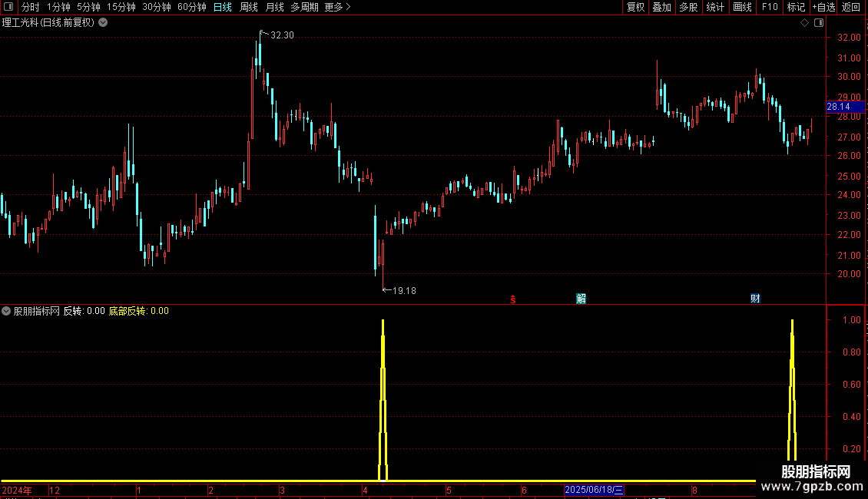
Task: Click month 3 on the time axis
Action: (282, 490)
